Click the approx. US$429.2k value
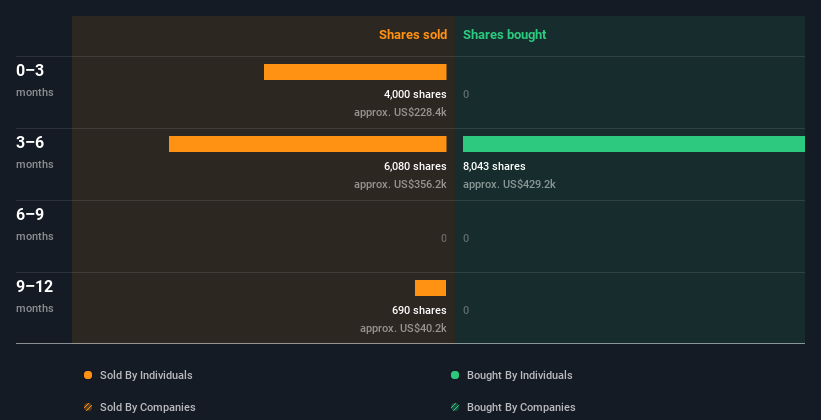This screenshot has height=420, width=821. [509, 184]
